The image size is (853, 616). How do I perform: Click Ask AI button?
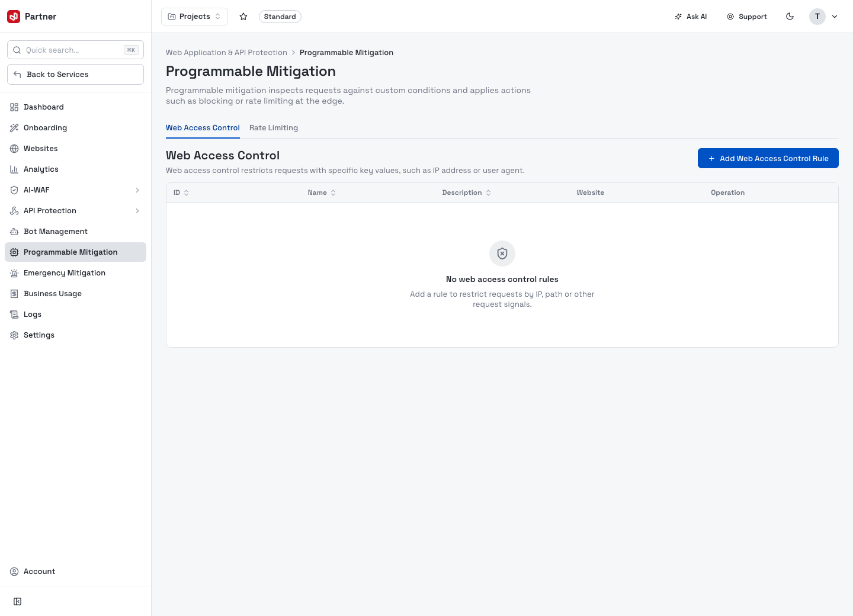(691, 17)
